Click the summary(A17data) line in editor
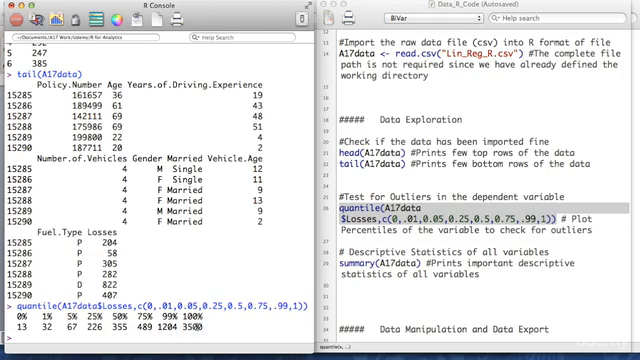This screenshot has width=640, height=360. 457,263
